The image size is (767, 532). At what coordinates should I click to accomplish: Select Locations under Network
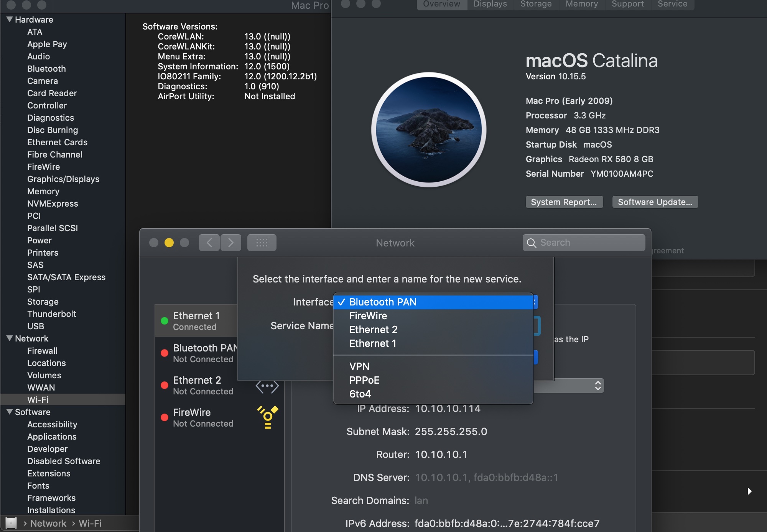(46, 363)
